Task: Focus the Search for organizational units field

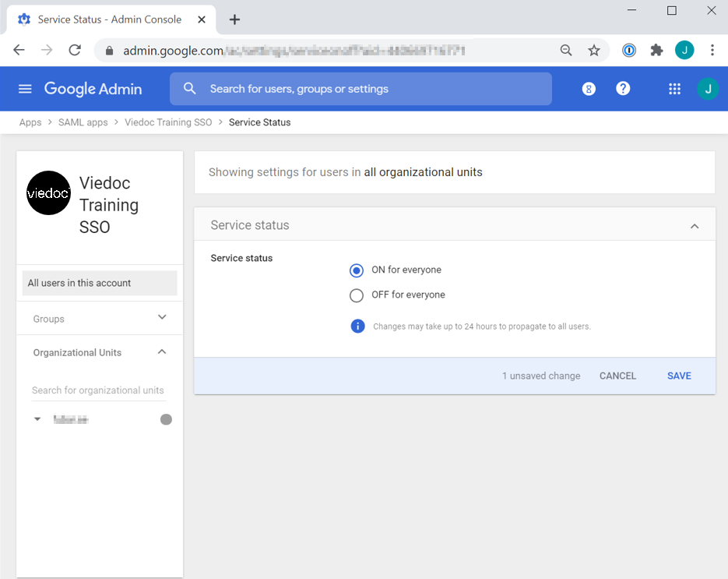Action: pos(98,390)
